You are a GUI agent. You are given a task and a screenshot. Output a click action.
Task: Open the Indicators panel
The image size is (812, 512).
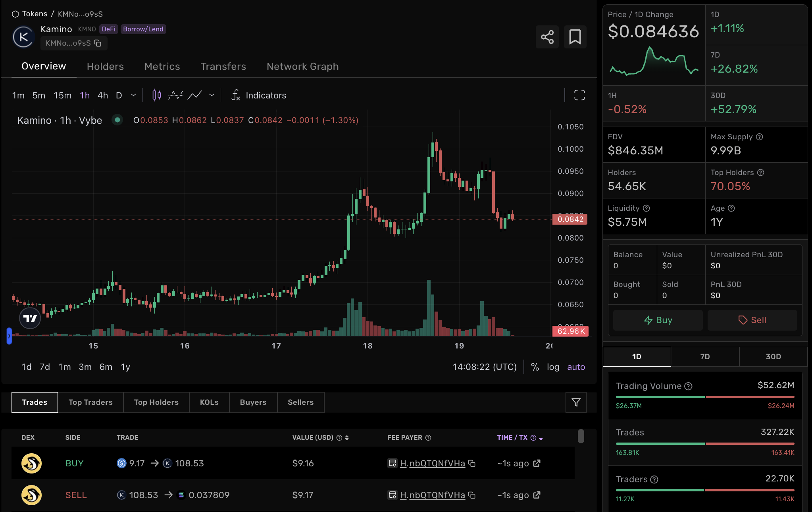(x=259, y=95)
